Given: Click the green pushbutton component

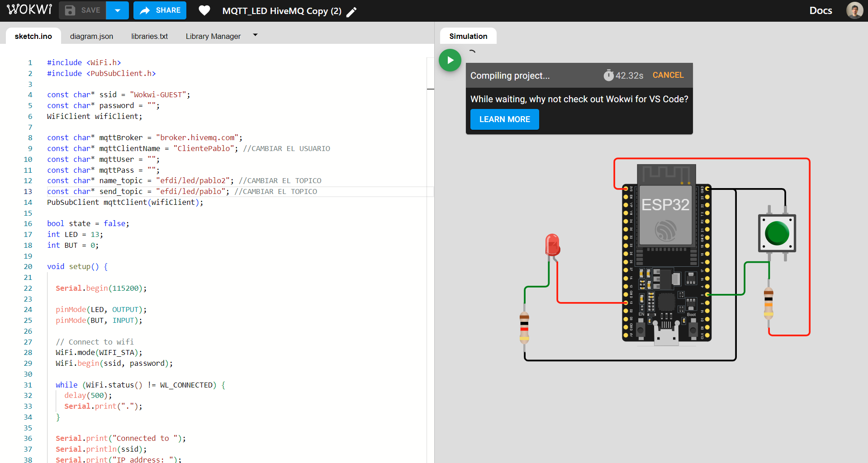Looking at the screenshot, I should point(777,233).
